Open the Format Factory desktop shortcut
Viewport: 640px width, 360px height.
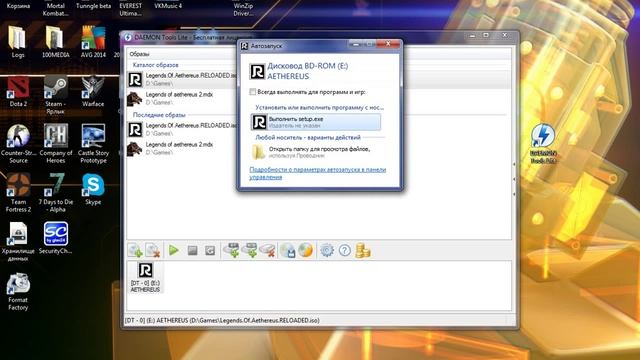pos(18,291)
